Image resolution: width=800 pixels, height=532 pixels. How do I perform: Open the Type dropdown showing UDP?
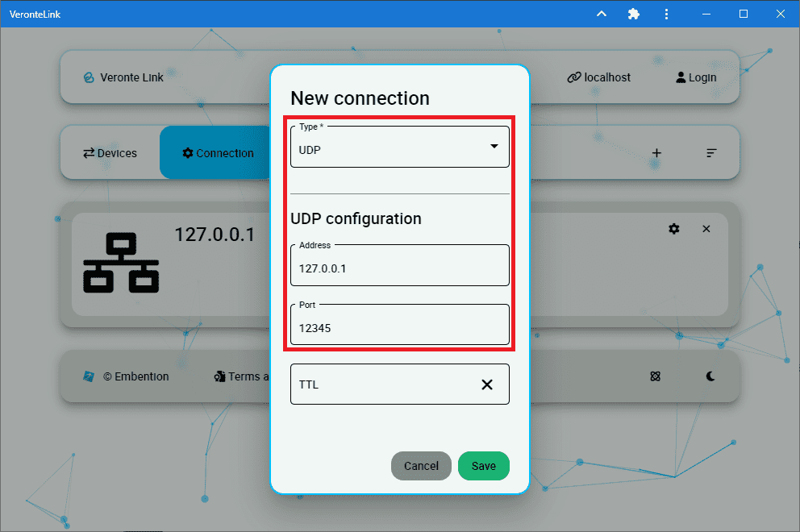[399, 147]
